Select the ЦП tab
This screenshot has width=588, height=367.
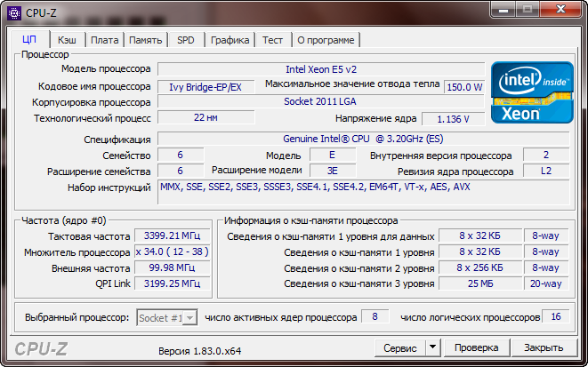pos(30,39)
